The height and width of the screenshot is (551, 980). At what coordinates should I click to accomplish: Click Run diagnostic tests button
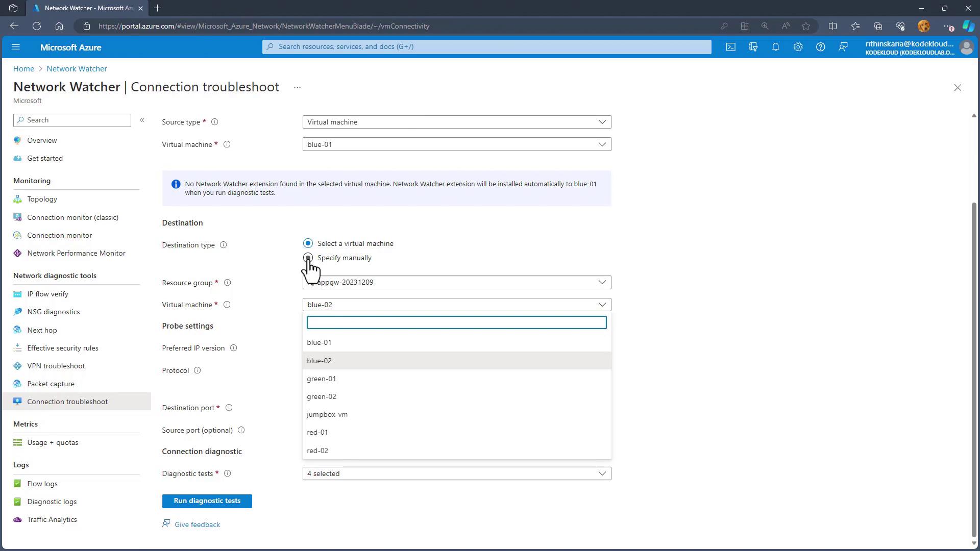point(207,500)
